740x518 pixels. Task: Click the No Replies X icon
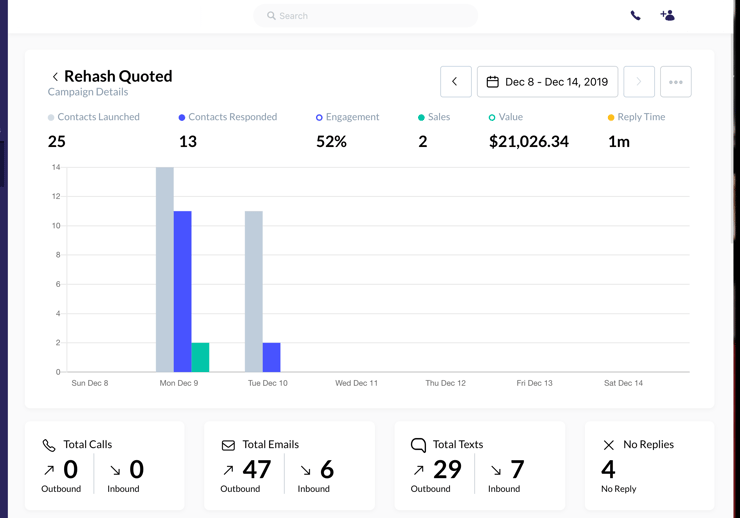point(608,445)
